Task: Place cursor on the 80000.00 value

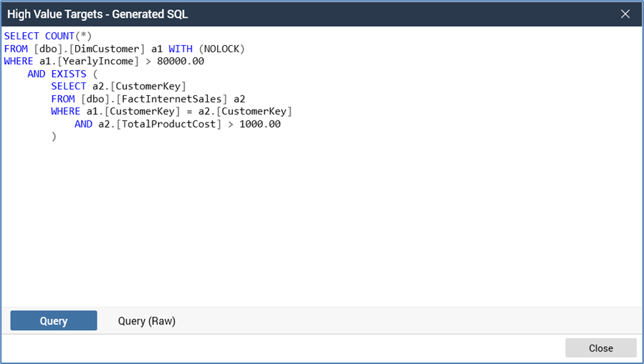Action: 181,61
